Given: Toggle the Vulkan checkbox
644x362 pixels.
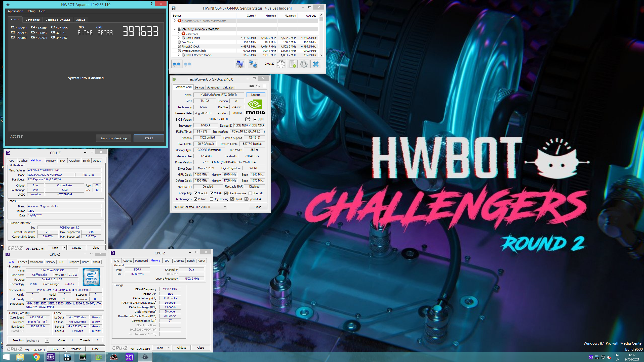Looking at the screenshot, I should coord(195,199).
